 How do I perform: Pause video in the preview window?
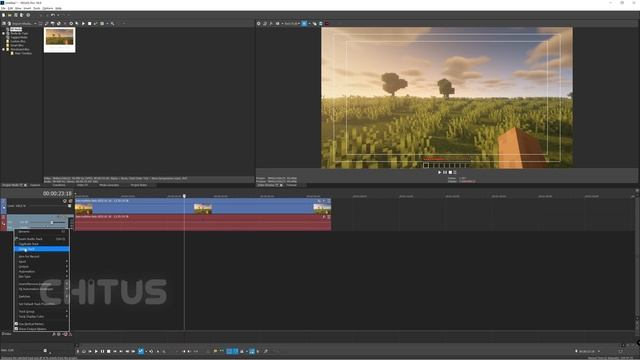pyautogui.click(x=445, y=173)
